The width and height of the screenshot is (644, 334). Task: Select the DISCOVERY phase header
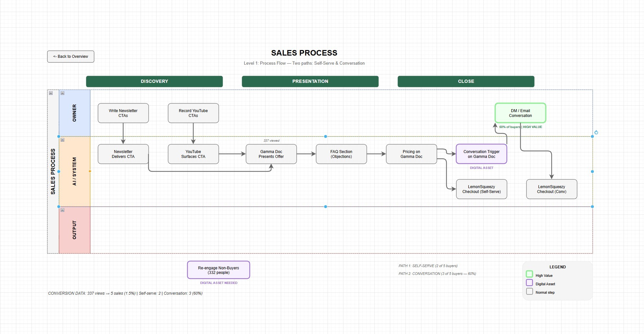(155, 81)
